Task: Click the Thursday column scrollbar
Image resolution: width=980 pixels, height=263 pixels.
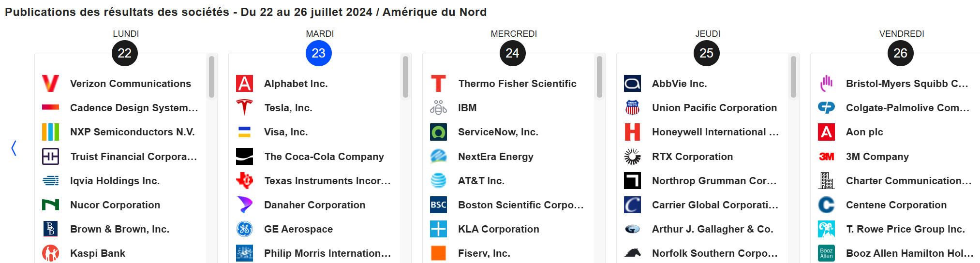Action: (x=793, y=76)
